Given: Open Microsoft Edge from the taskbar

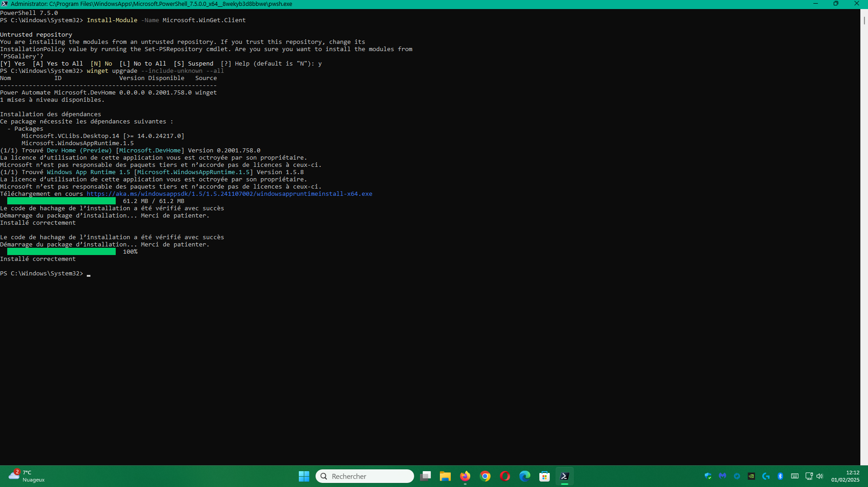Looking at the screenshot, I should (525, 476).
